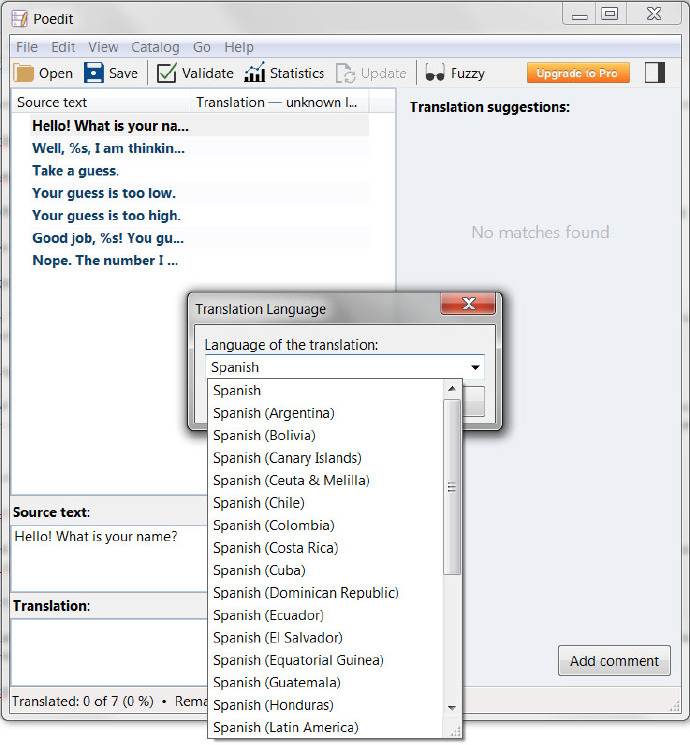
Task: Select Spanish (Guatemala) entry
Action: 326,682
